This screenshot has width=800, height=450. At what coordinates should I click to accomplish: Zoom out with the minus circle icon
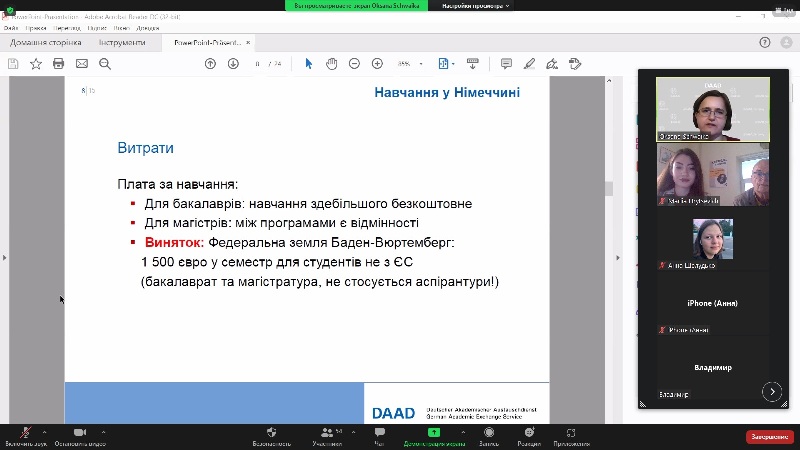[x=354, y=64]
